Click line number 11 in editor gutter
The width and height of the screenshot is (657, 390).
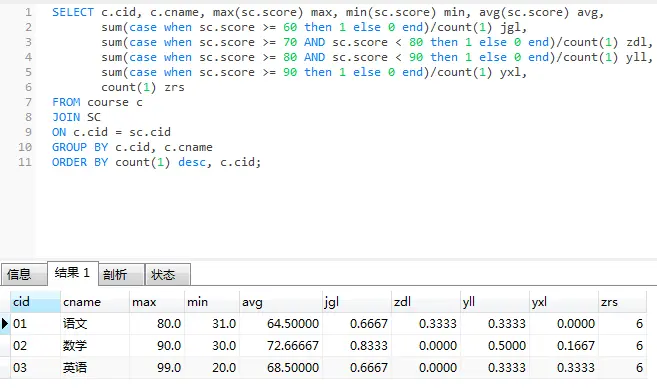tap(25, 162)
